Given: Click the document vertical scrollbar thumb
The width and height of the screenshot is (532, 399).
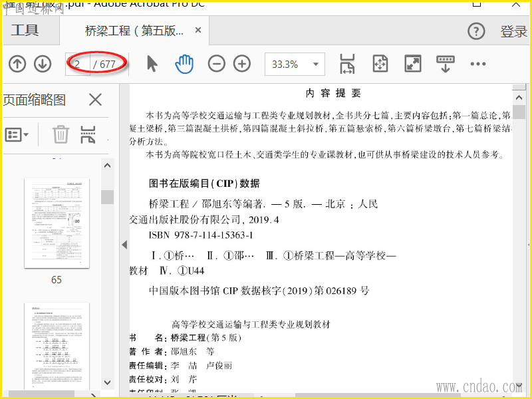Looking at the screenshot, I should click(x=519, y=112).
